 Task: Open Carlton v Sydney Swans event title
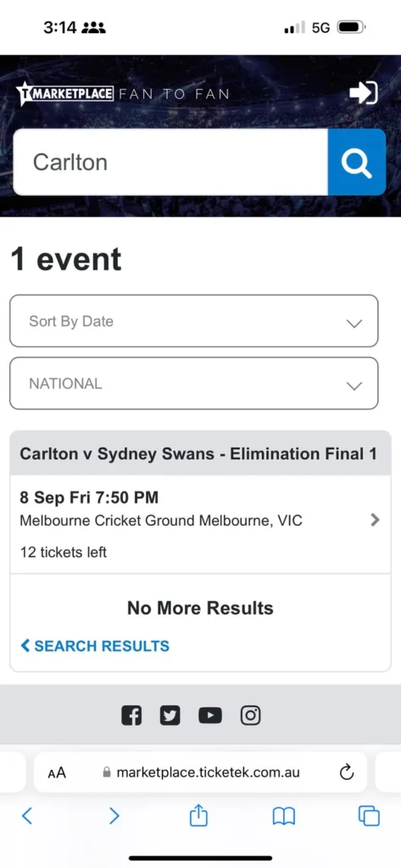pos(198,454)
